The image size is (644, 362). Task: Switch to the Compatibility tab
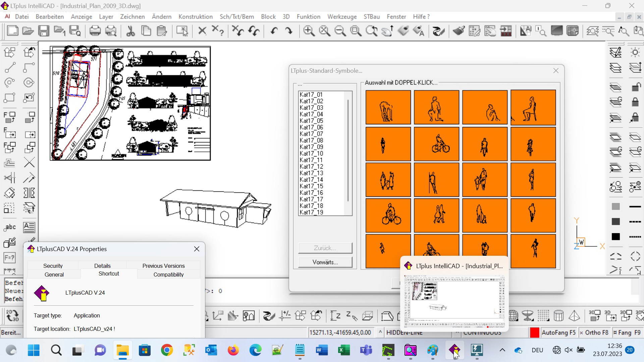[169, 275]
